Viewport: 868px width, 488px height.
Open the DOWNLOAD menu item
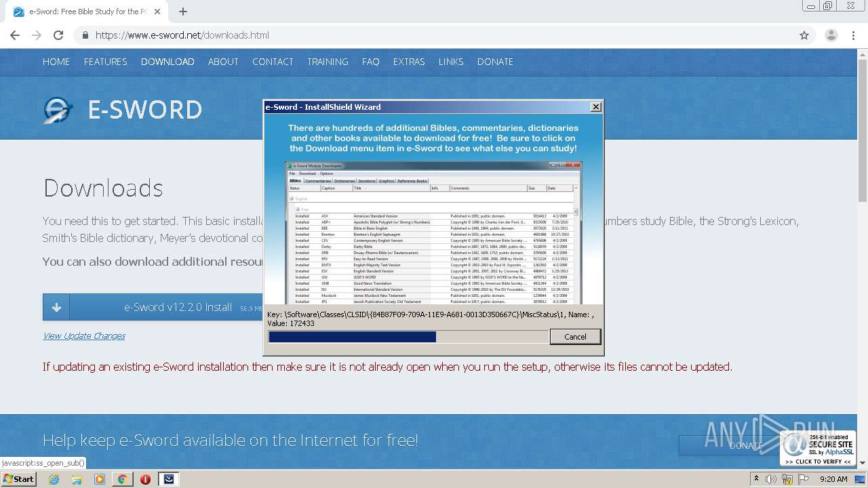(167, 62)
